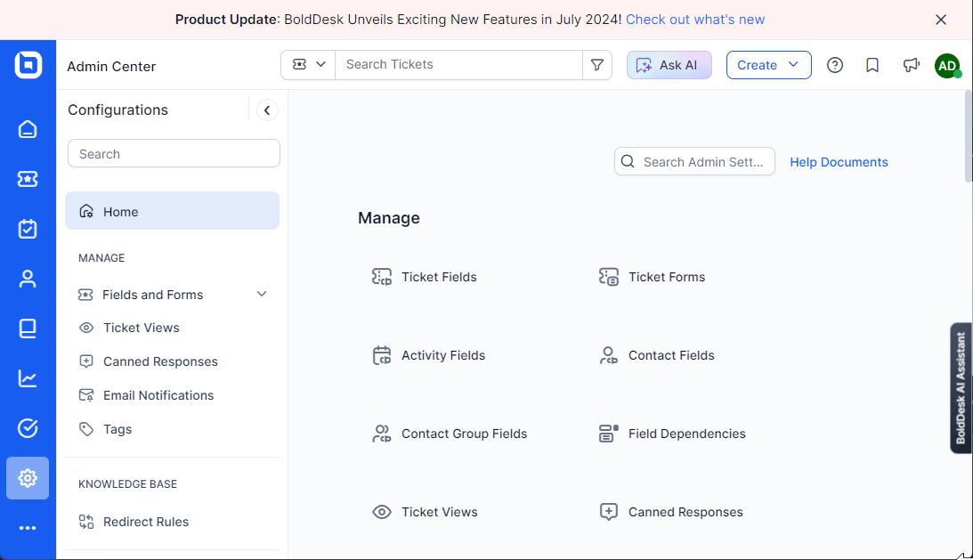Image resolution: width=973 pixels, height=560 pixels.
Task: Focus the Configurations Search box
Action: click(x=174, y=153)
